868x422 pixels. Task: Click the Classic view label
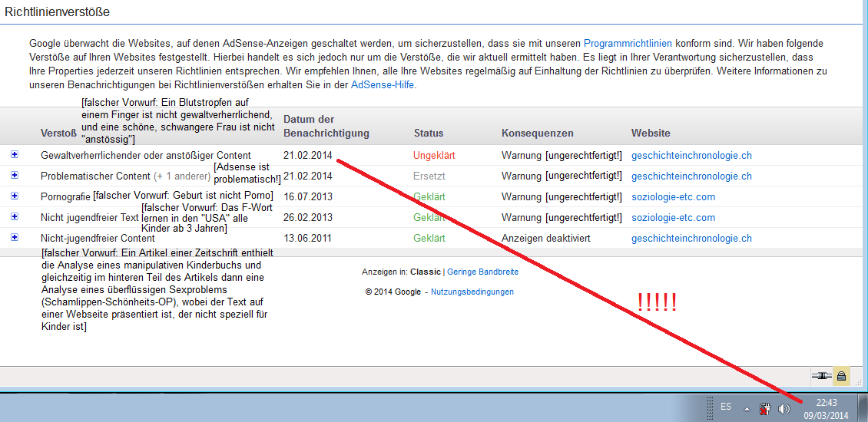[x=425, y=272]
